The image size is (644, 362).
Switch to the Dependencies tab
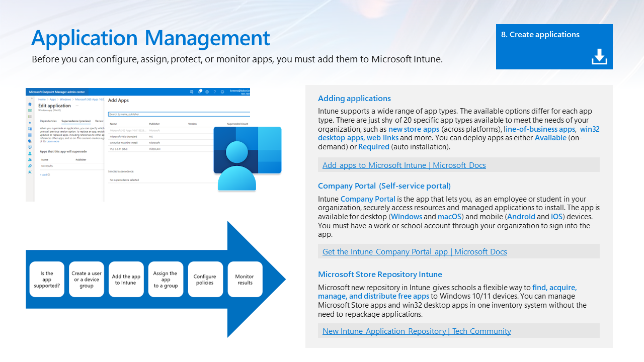click(48, 121)
